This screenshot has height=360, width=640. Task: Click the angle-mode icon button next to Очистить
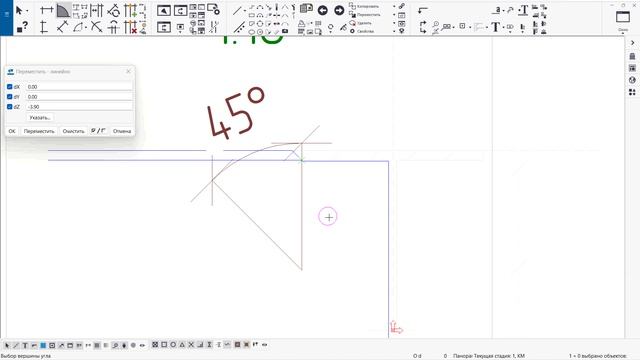(98, 131)
